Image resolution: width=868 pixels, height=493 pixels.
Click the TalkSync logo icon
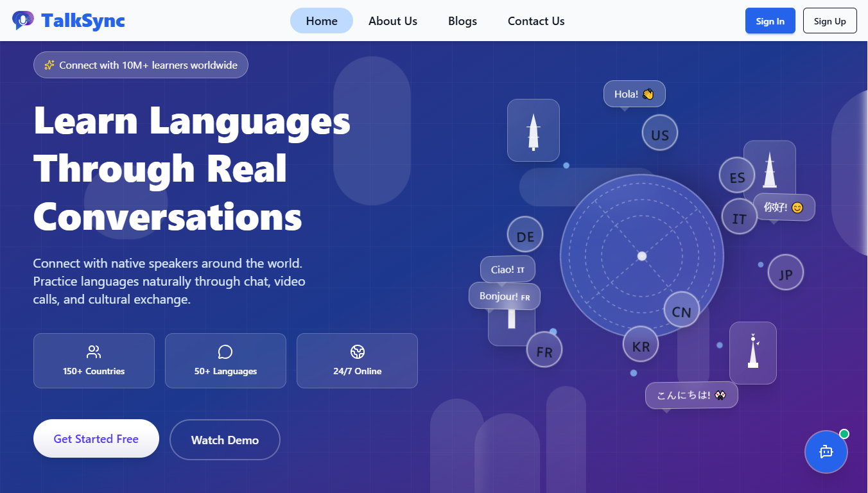24,20
